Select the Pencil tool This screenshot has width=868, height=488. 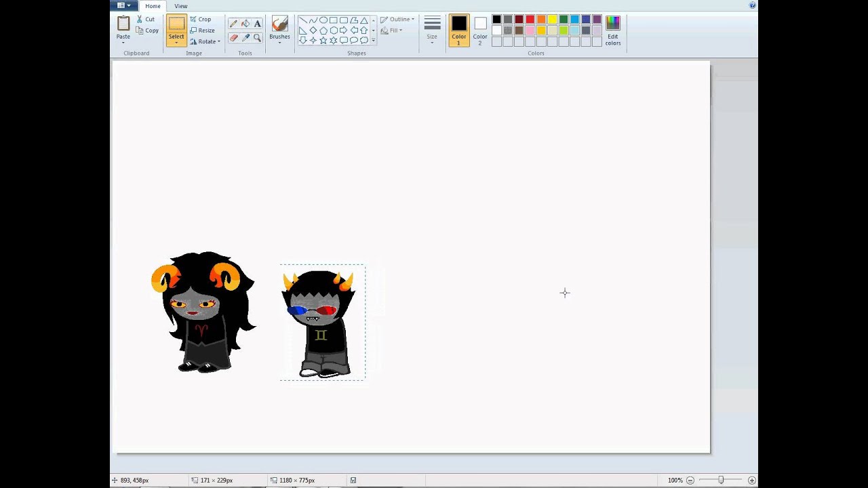click(233, 24)
